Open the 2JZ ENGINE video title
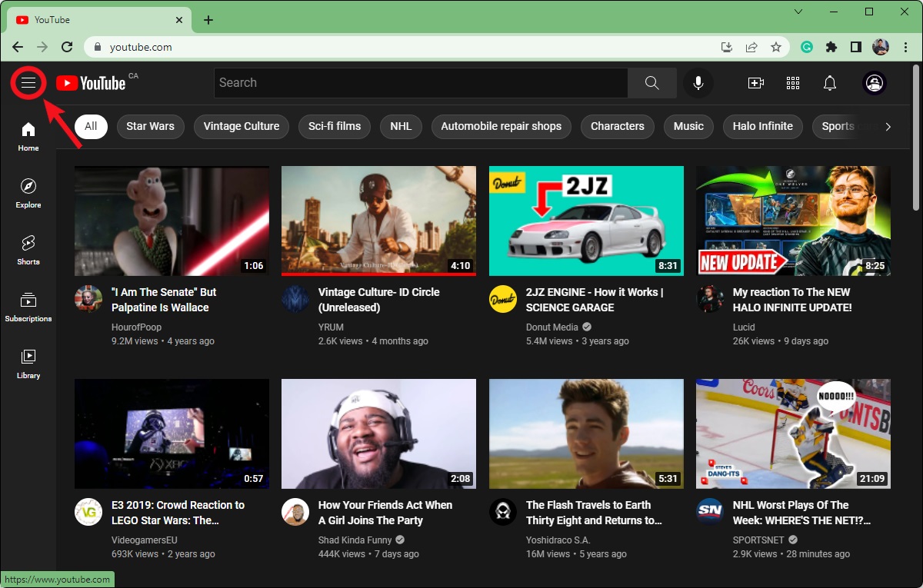 (595, 300)
